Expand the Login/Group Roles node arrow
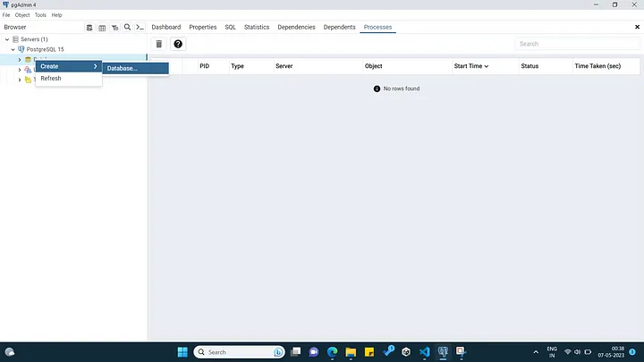This screenshot has height=362, width=644. pos(20,70)
